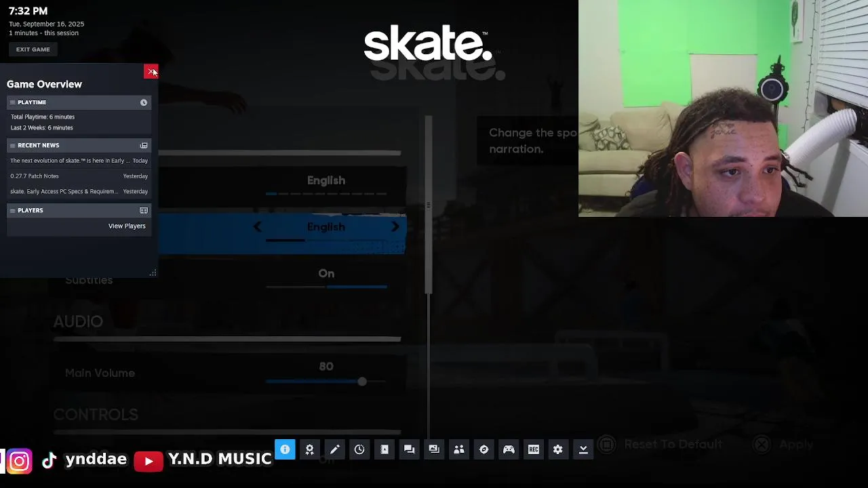Open the REC game recording icon

(534, 449)
